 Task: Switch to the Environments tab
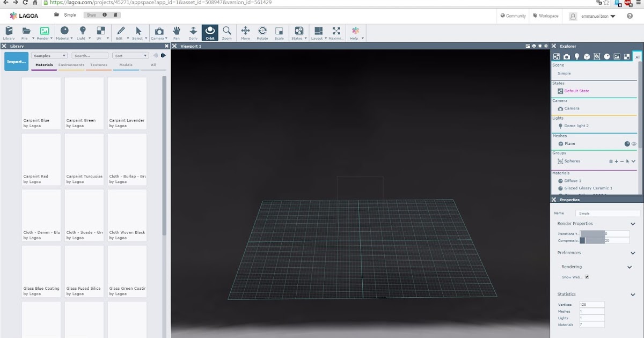71,65
